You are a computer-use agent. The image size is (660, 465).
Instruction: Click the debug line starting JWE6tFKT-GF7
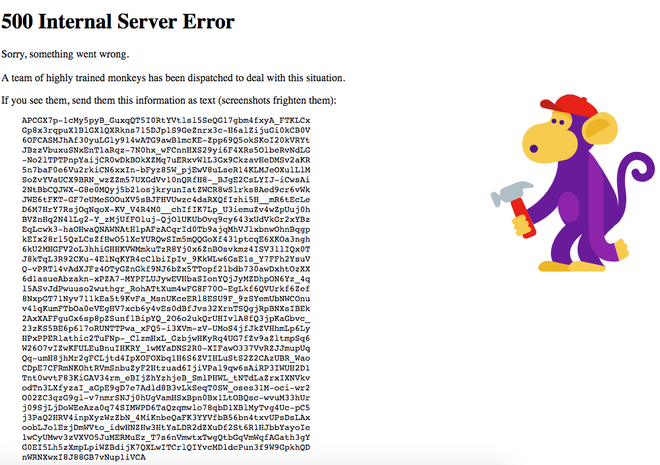[x=166, y=200]
